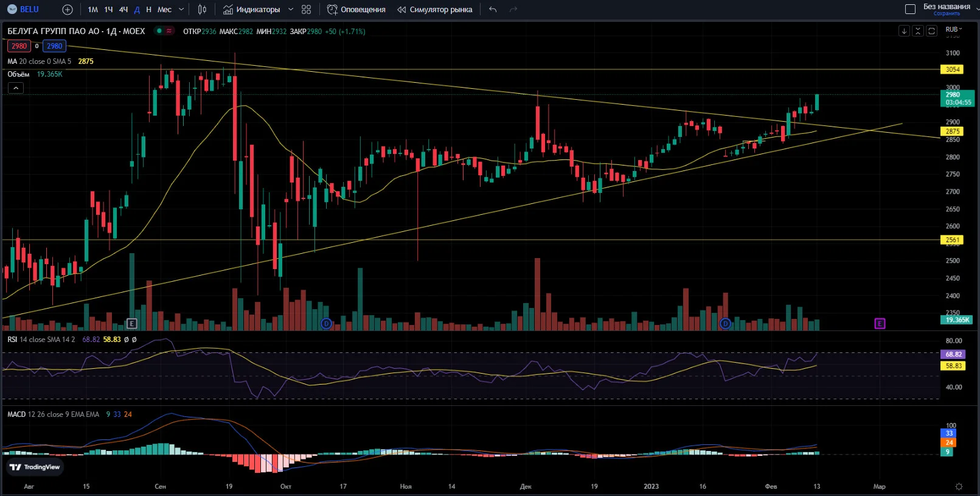Start Симулятор рынка replay mode
980x496 pixels.
(434, 9)
